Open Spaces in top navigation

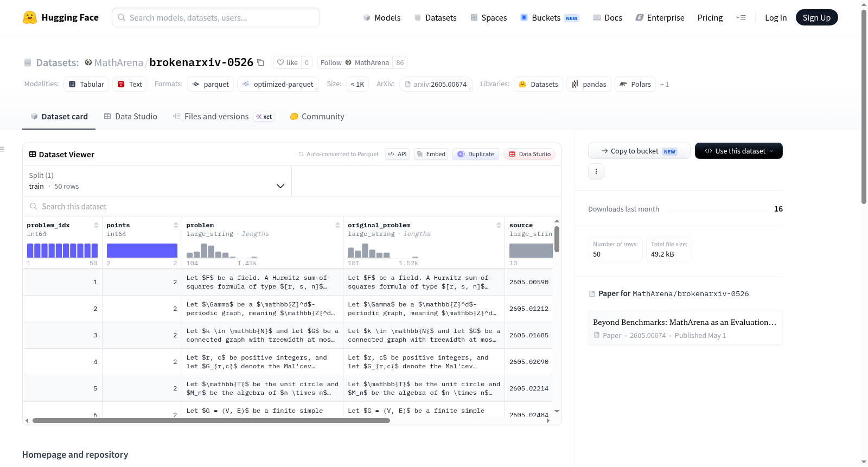click(x=488, y=17)
